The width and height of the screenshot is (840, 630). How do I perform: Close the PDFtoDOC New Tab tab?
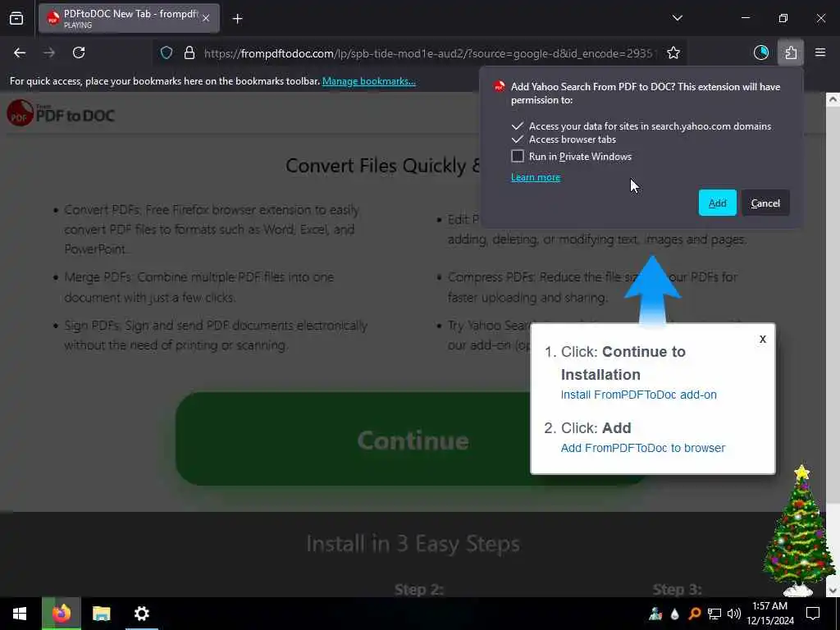206,18
